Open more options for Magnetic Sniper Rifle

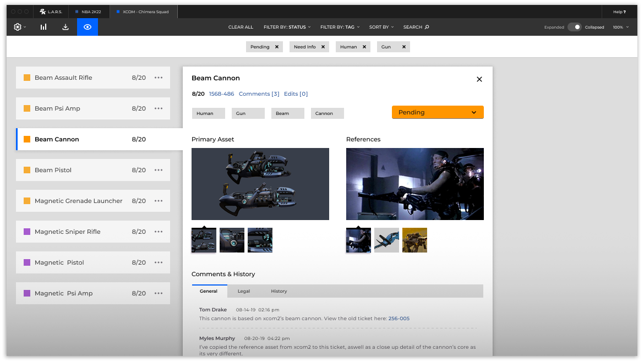coord(159,232)
